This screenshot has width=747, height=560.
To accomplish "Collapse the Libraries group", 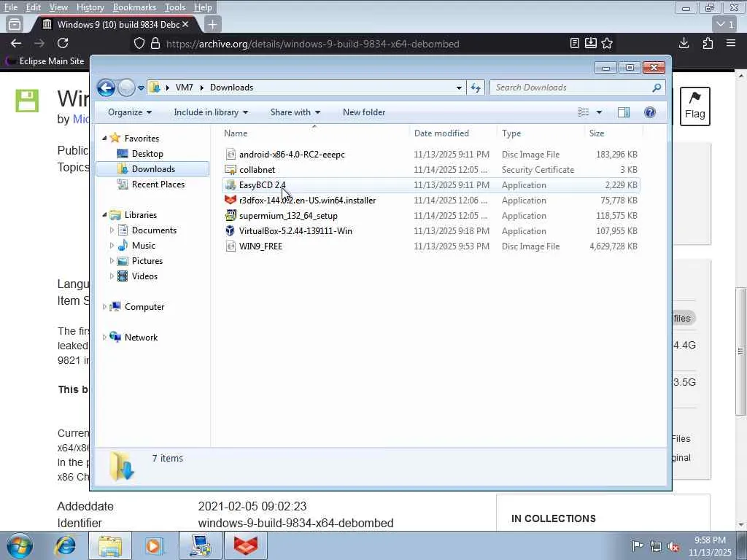I will (104, 215).
